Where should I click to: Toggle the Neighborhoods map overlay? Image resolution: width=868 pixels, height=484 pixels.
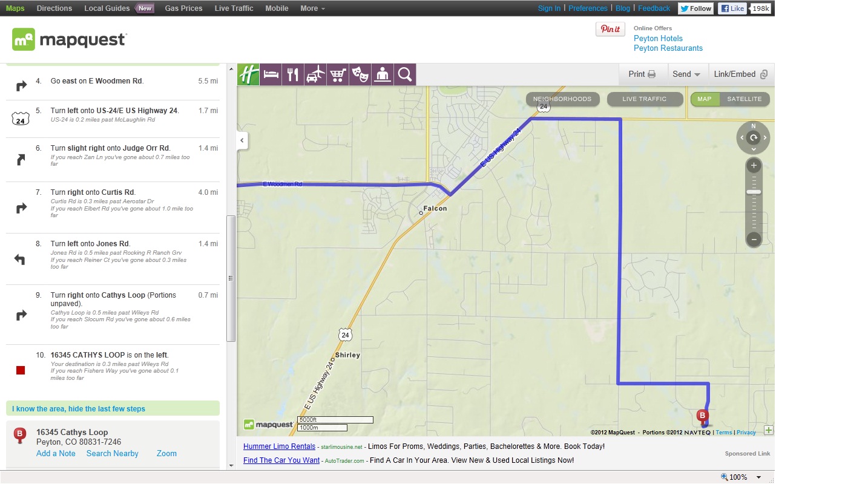click(562, 99)
